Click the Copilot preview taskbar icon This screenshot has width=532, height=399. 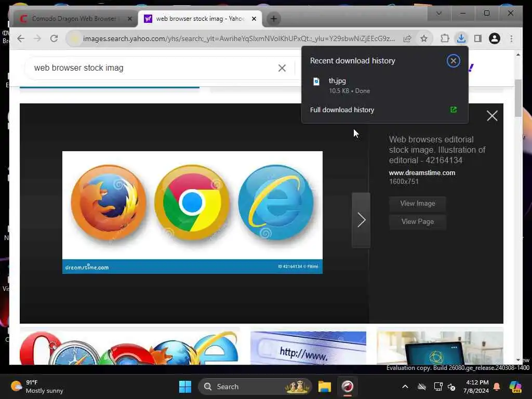tap(515, 387)
